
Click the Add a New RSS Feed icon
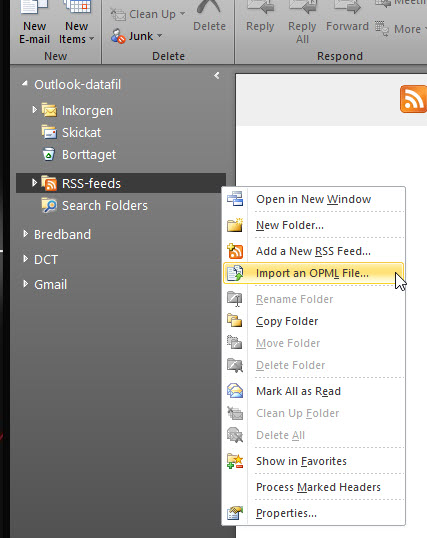(x=235, y=251)
